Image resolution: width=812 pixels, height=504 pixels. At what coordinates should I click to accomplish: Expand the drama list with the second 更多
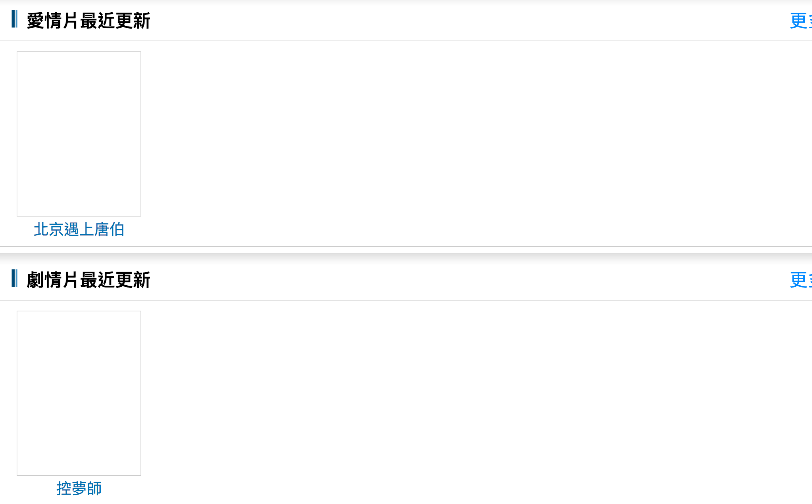click(x=801, y=280)
